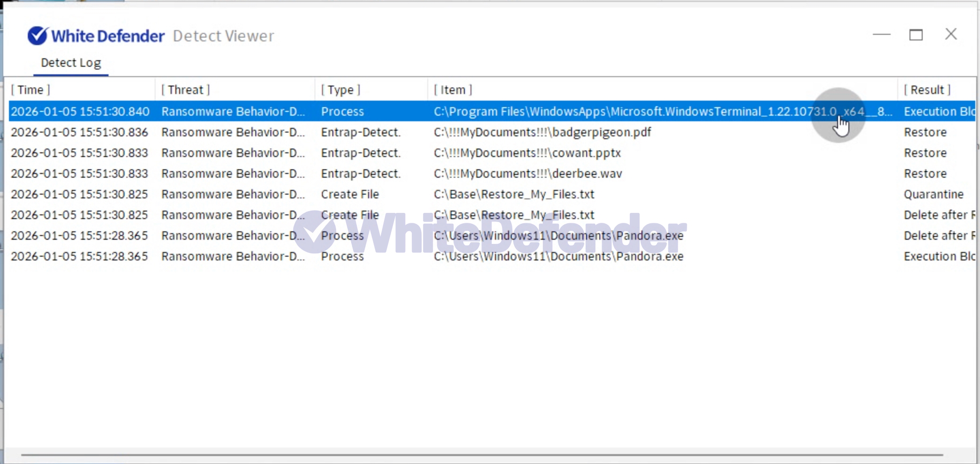Select the Pandora.exe Delete after row

pyautogui.click(x=558, y=236)
